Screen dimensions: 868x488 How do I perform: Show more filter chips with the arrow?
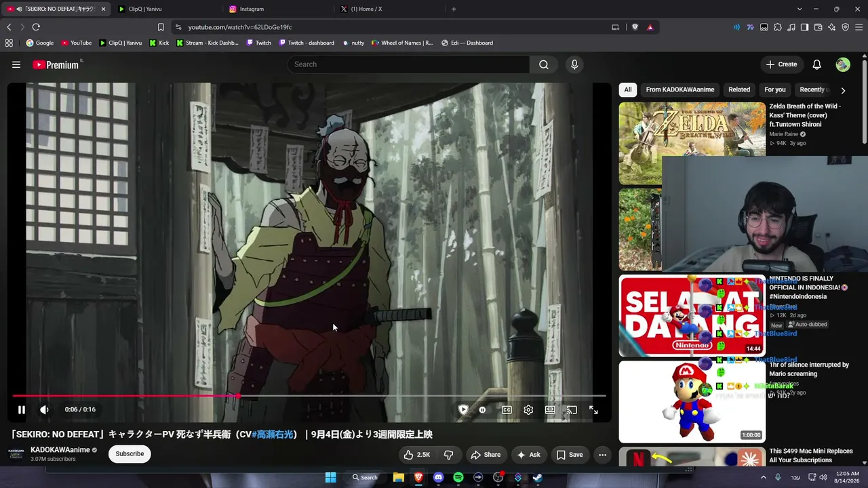(843, 90)
